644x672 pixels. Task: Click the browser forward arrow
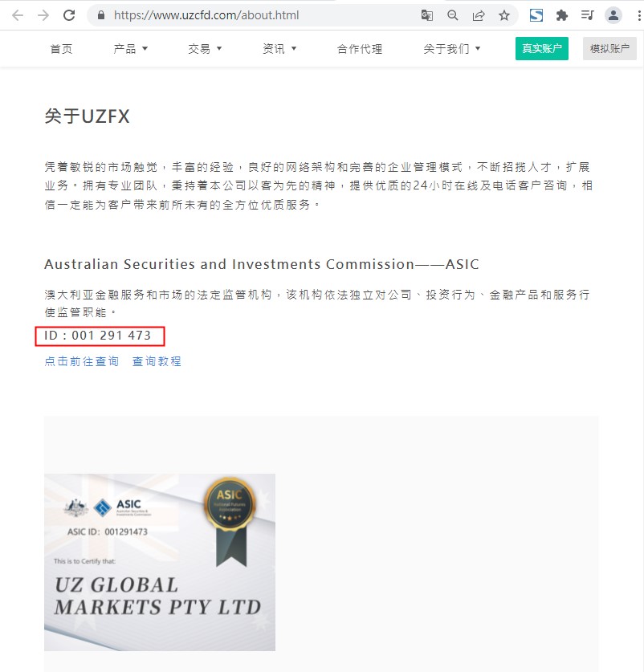coord(43,16)
